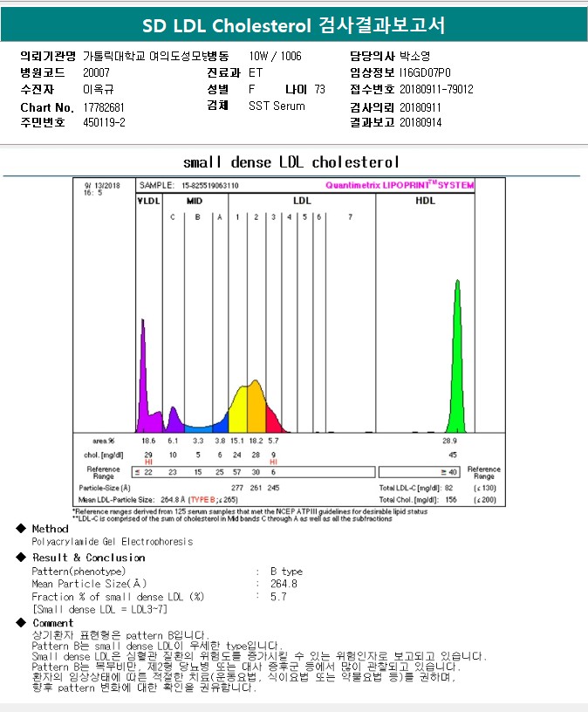Click the 'small dense LDL cholesterol' heading
This screenshot has width=588, height=712.
click(291, 162)
